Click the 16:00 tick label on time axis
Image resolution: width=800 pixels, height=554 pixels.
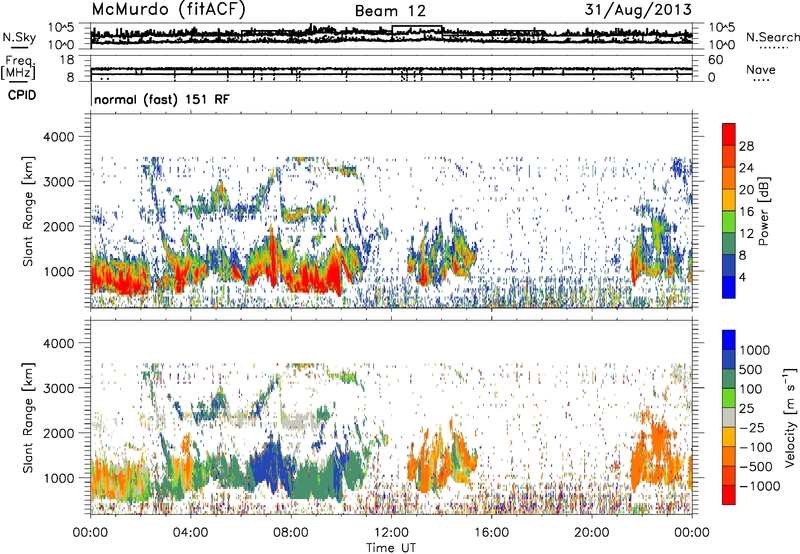(491, 533)
